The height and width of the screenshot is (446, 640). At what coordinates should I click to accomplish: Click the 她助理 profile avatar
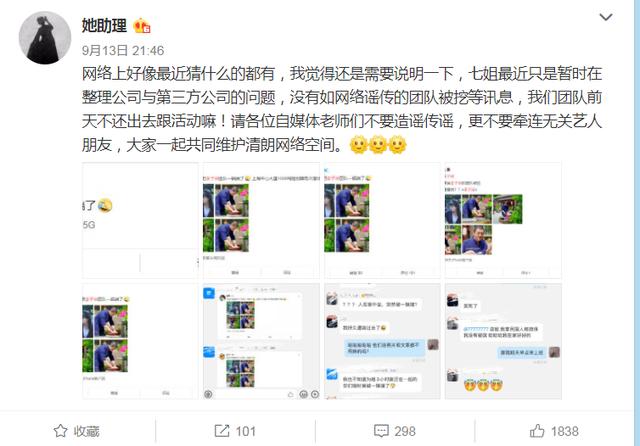pyautogui.click(x=45, y=38)
